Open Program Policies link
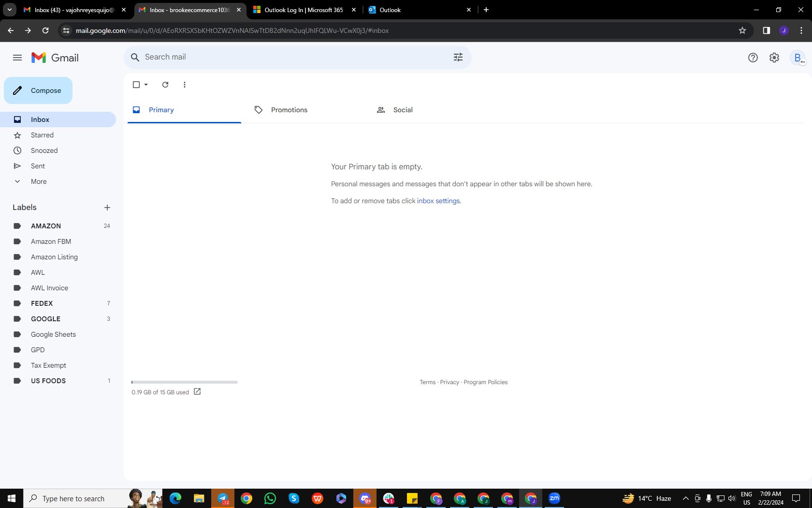The image size is (812, 508). point(486,382)
